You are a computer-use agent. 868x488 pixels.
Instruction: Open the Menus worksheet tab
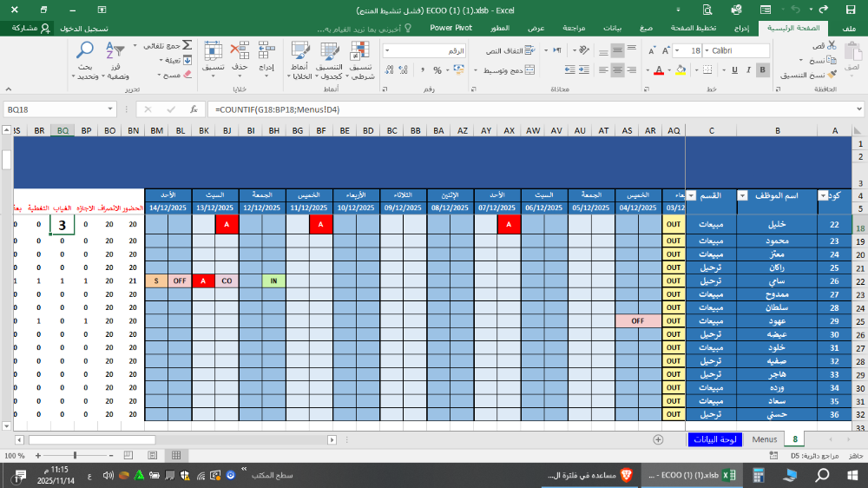[764, 439]
